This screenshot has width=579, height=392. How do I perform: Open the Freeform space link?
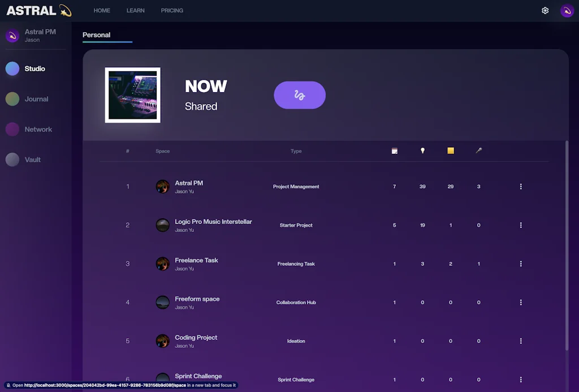point(197,299)
